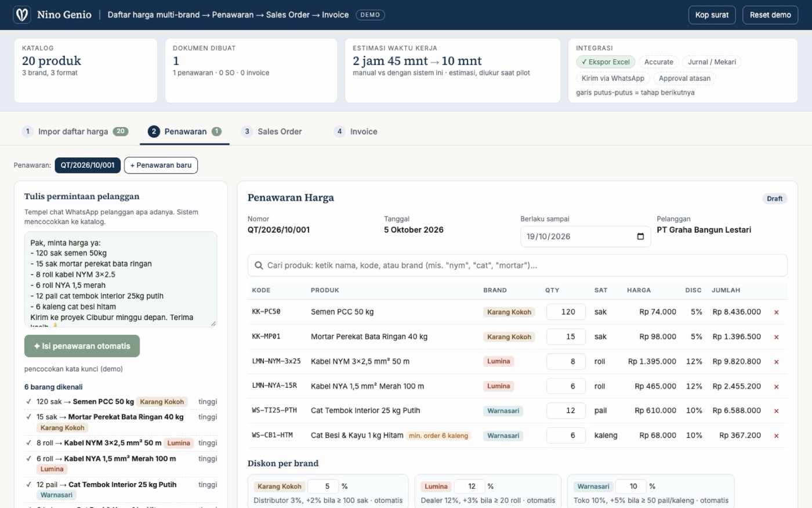
Task: Delete the Kabel NYA 1,5 Merah row
Action: pyautogui.click(x=776, y=387)
